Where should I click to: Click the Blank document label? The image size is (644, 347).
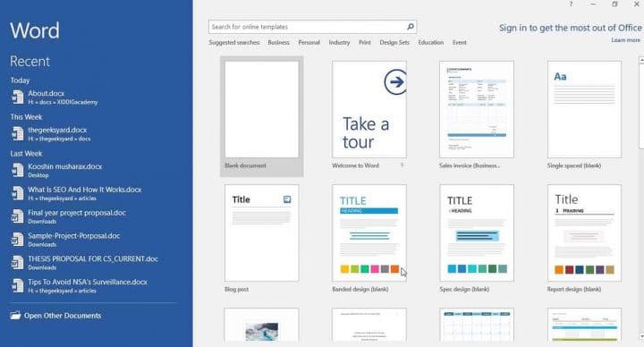click(x=245, y=165)
